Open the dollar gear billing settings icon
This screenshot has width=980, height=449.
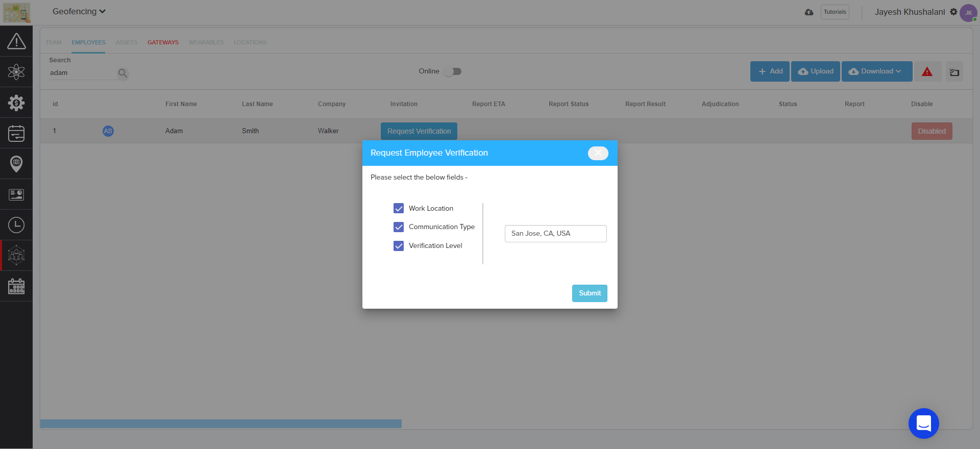16,103
